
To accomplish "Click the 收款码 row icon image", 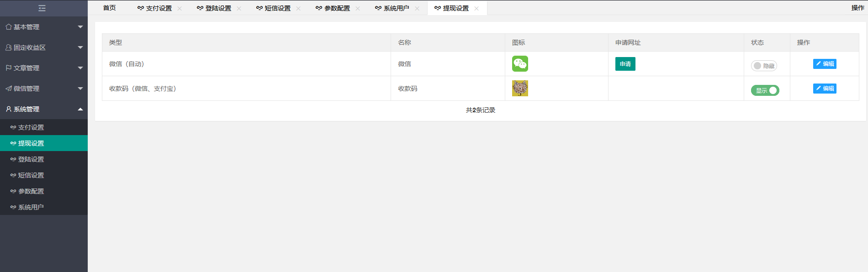I will (520, 89).
